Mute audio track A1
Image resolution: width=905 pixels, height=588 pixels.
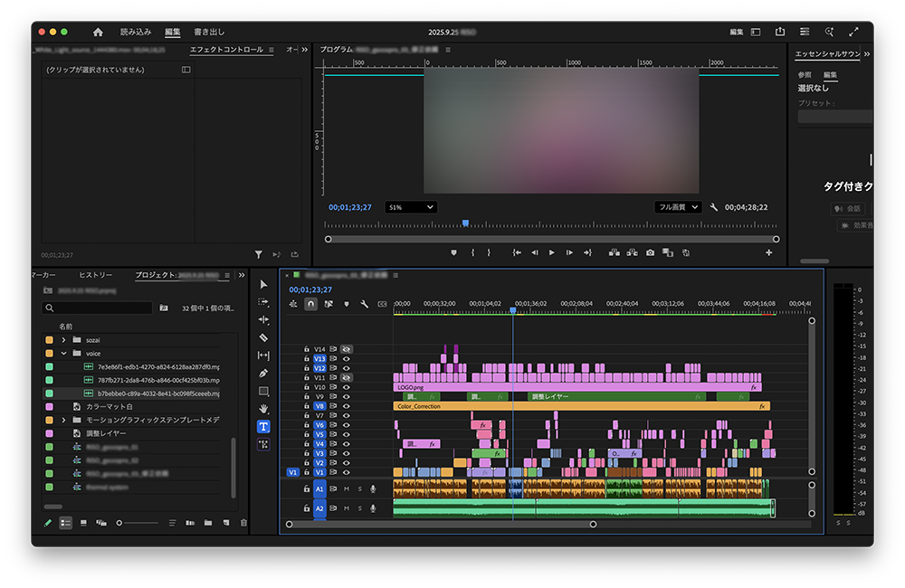pyautogui.click(x=346, y=488)
